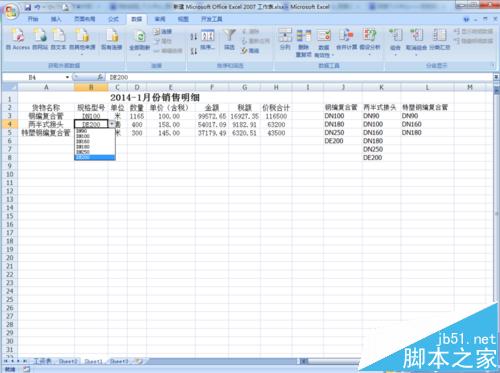Screen dimensions: 500x373
Task: Choose DN90 in the cell dropdown list
Action: (x=95, y=131)
